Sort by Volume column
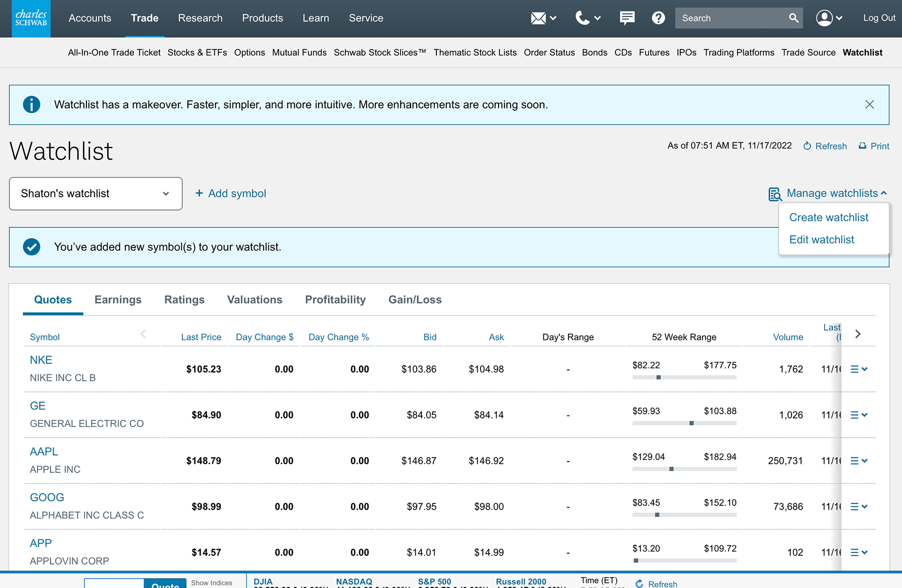 point(788,337)
